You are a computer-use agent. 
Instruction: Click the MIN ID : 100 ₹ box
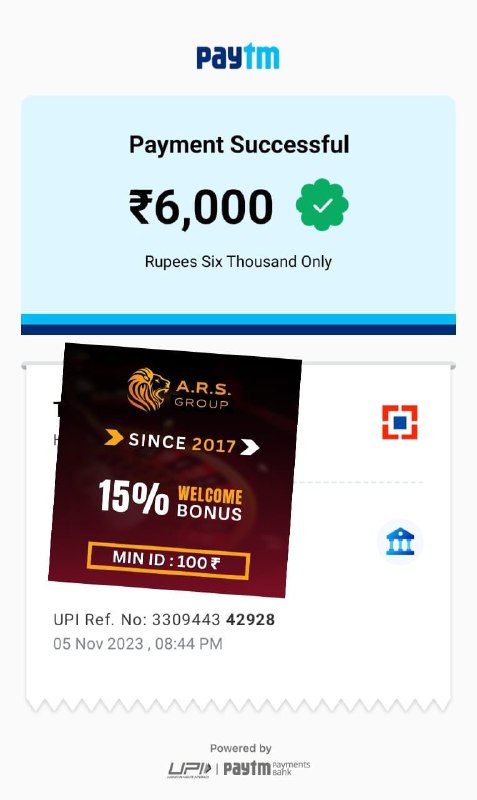(168, 560)
